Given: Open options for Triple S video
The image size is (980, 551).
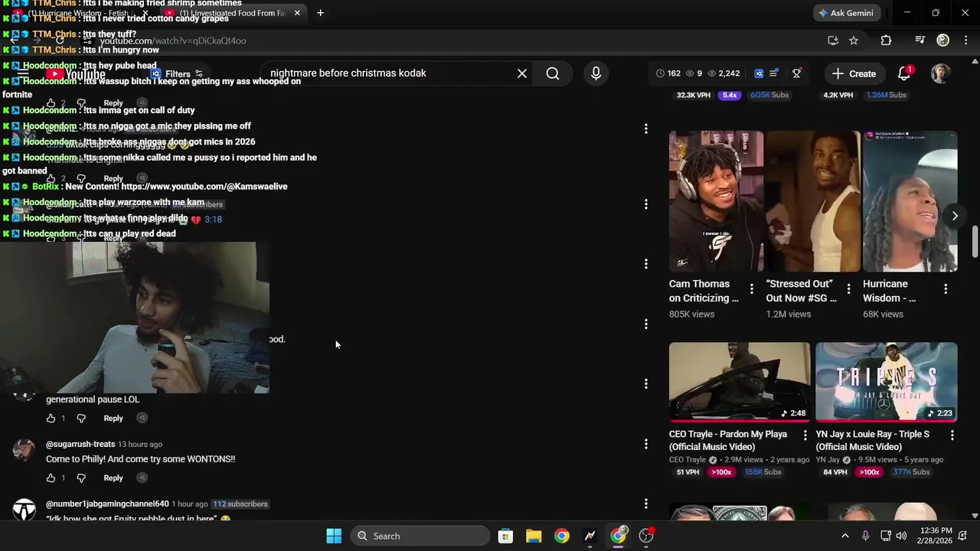Looking at the screenshot, I should [952, 435].
